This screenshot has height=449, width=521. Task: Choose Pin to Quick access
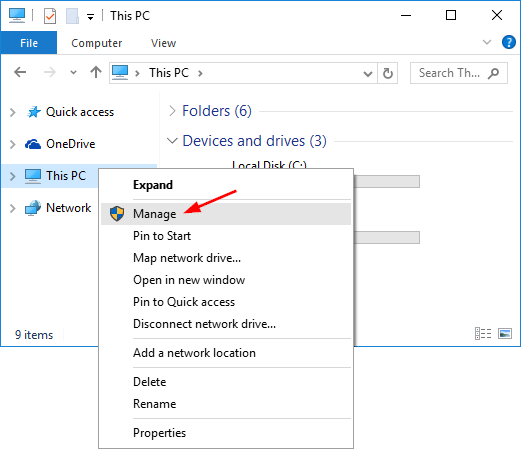(x=226, y=302)
